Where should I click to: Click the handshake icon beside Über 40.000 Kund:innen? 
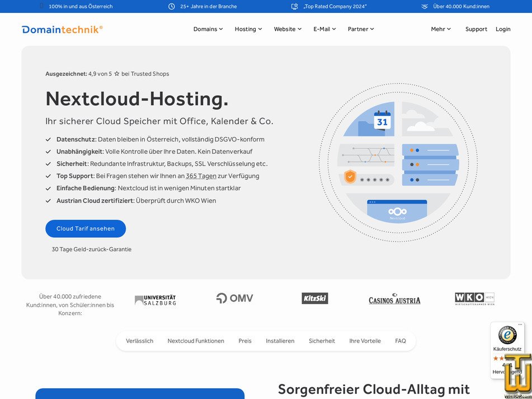[425, 7]
